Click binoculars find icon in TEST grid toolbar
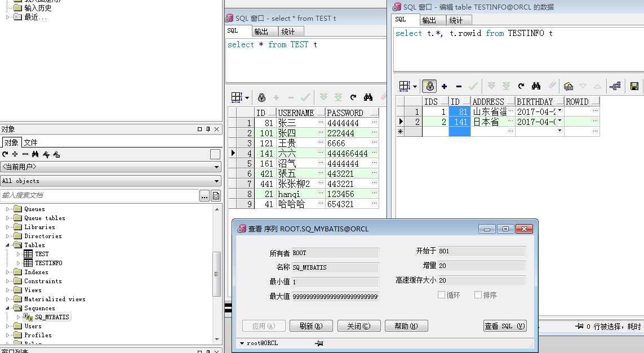Viewport: 644px width, 353px height. pos(368,97)
